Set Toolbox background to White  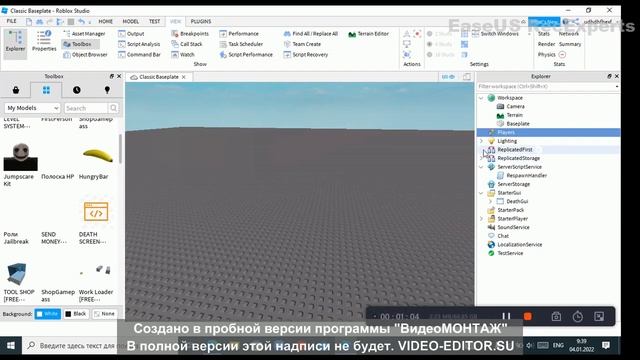tap(47, 314)
